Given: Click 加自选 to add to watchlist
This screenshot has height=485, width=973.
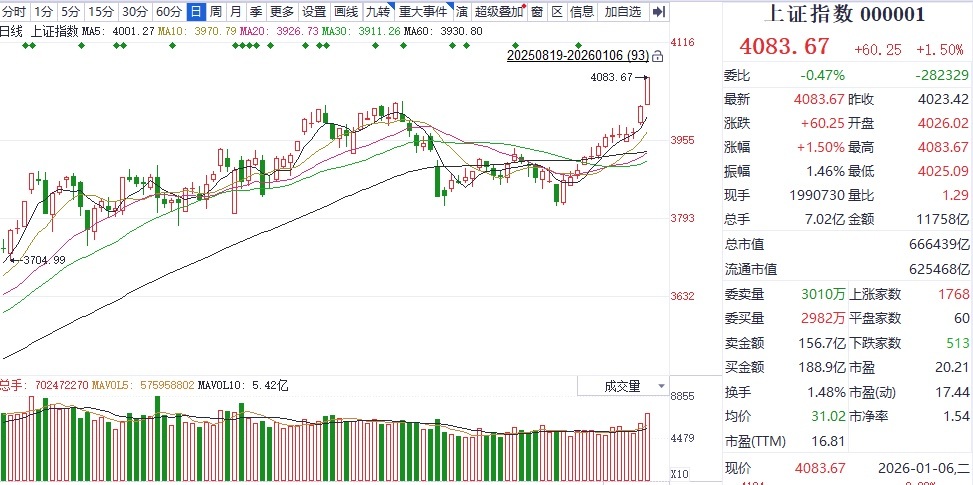Looking at the screenshot, I should tap(622, 12).
